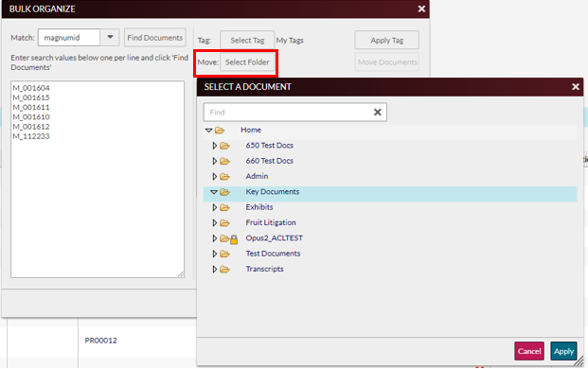Click the Move Documents button

pyautogui.click(x=387, y=62)
